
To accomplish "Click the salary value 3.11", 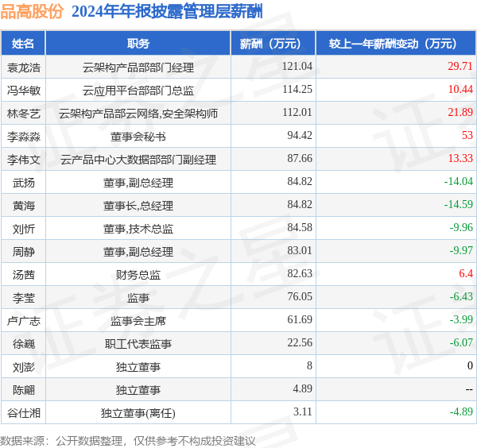I will point(302,413).
